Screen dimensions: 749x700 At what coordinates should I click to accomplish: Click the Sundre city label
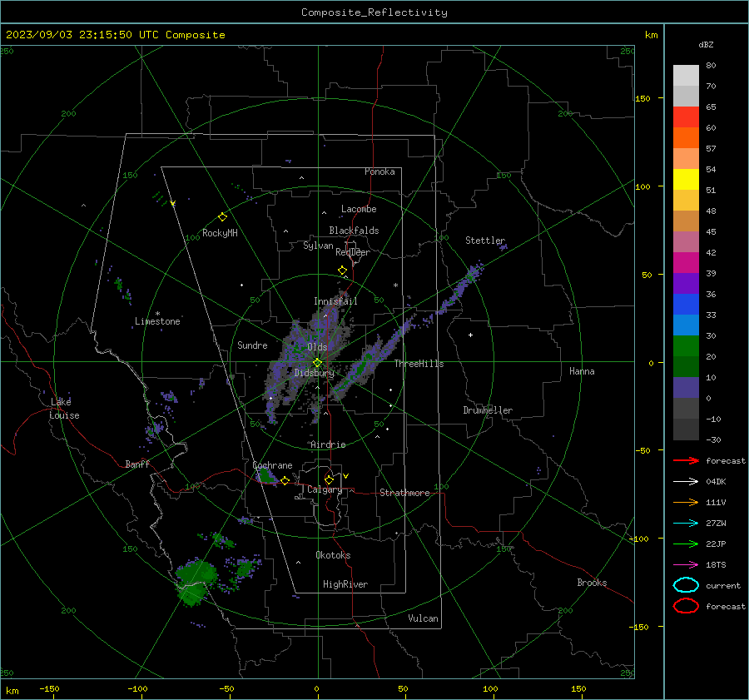(x=252, y=345)
